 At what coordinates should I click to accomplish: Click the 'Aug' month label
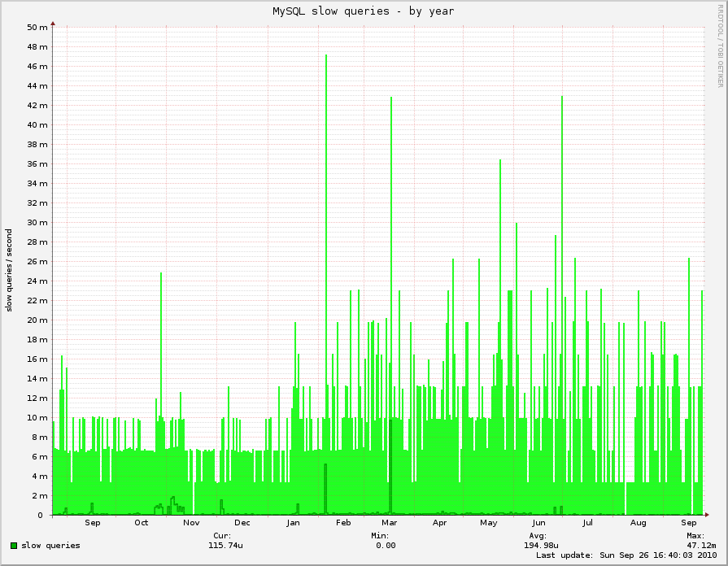tap(638, 523)
